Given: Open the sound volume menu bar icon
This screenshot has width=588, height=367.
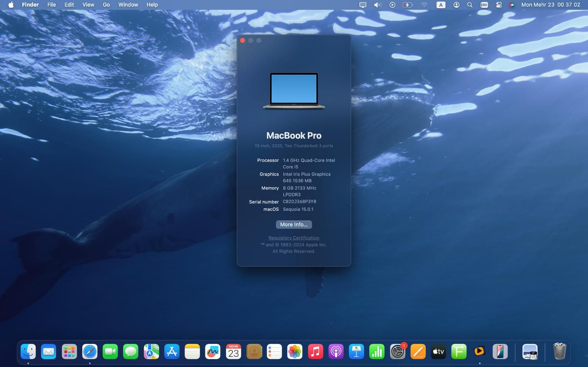Looking at the screenshot, I should pos(377,5).
